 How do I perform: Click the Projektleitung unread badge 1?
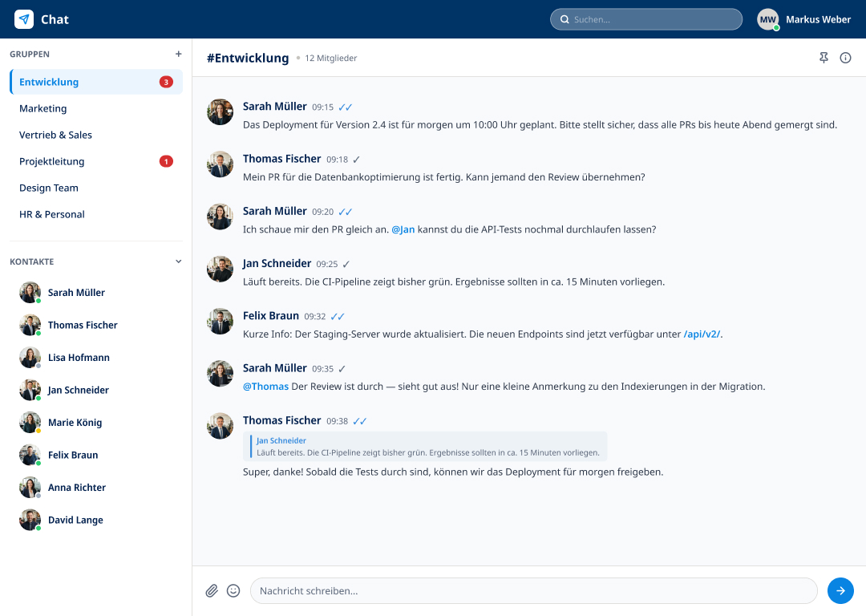[166, 161]
